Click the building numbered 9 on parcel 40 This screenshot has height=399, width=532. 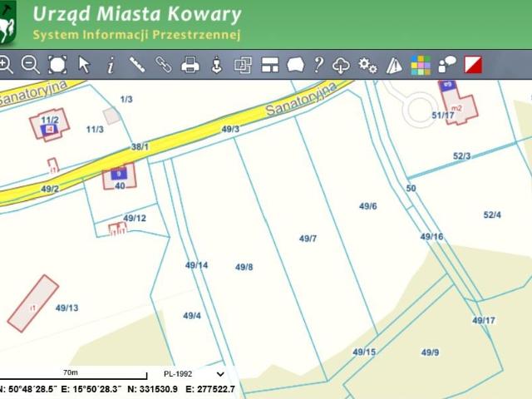pos(119,174)
